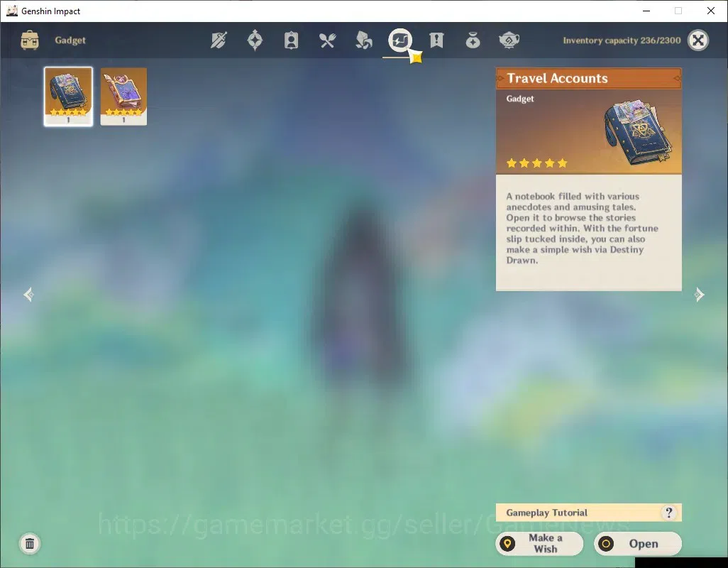
Task: Open the Furnishings teapot tab
Action: (509, 40)
